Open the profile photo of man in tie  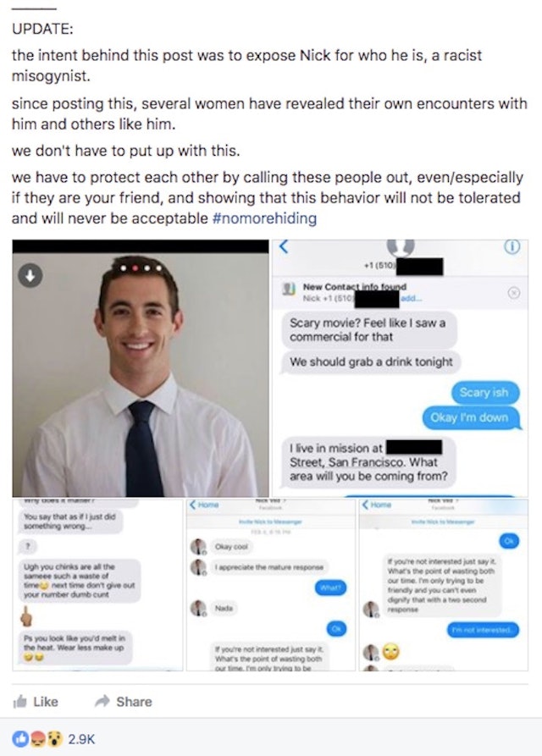[x=141, y=368]
